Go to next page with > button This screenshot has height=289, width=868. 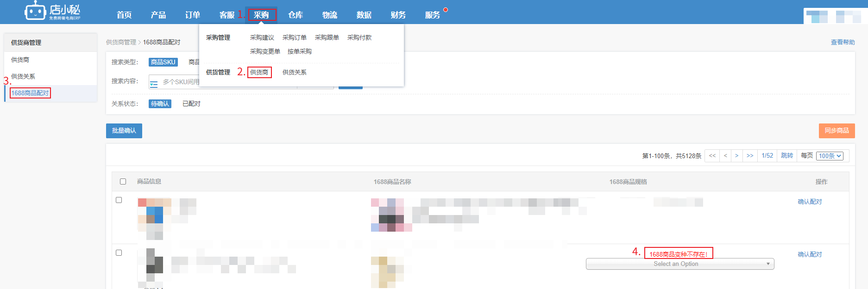(x=736, y=156)
